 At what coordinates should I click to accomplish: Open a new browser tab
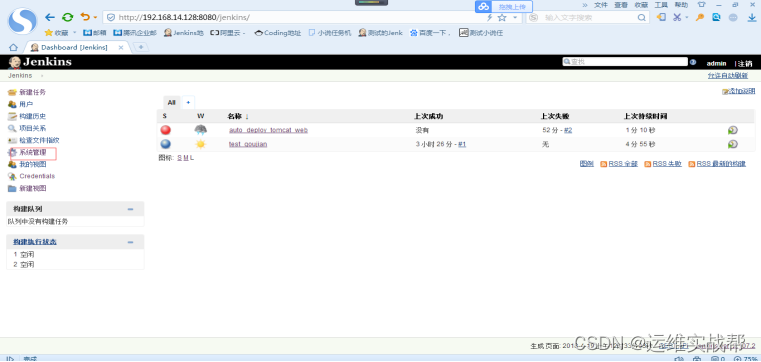pyautogui.click(x=141, y=47)
